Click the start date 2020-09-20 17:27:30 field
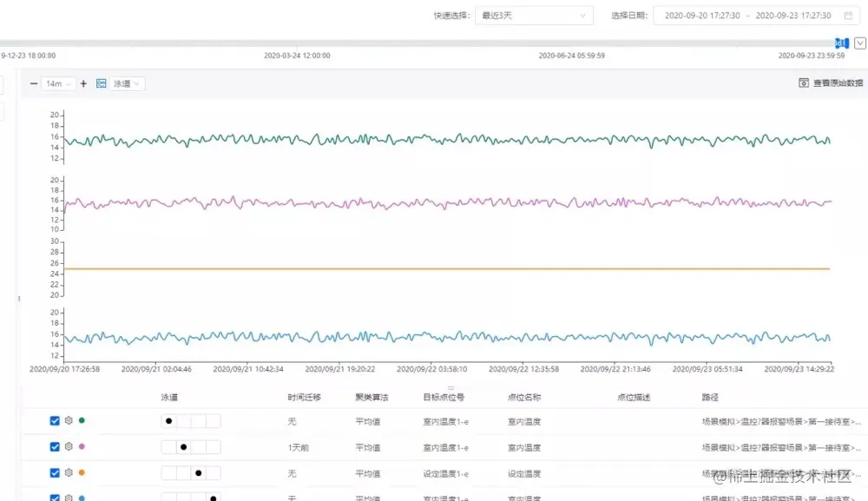 tap(702, 16)
